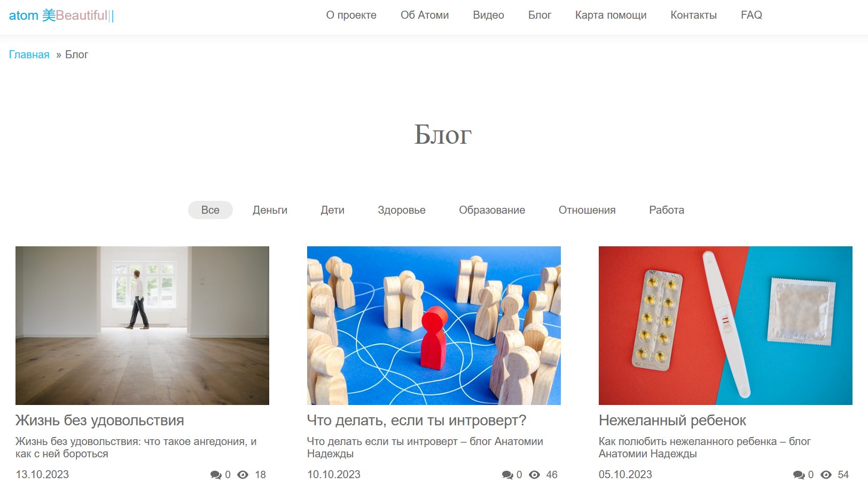Open article titled Что делать, если ты интроверт?

[417, 420]
